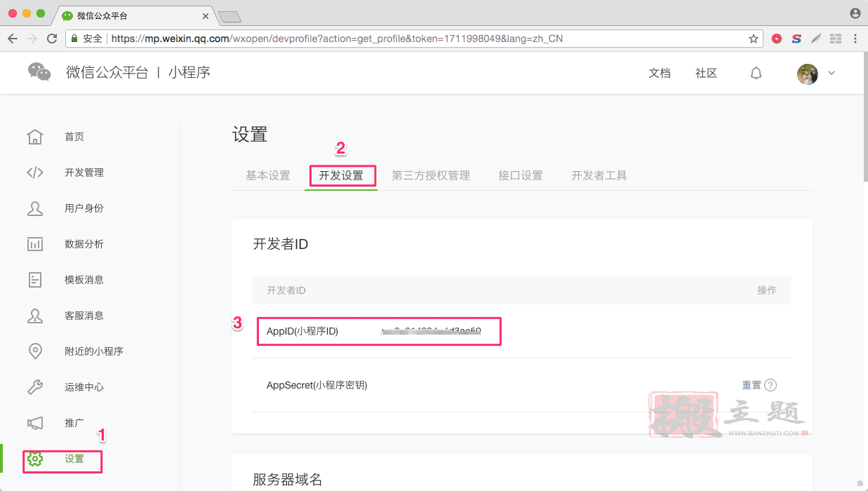Click the 运维中心 sidebar label
The width and height of the screenshot is (868, 491).
84,387
